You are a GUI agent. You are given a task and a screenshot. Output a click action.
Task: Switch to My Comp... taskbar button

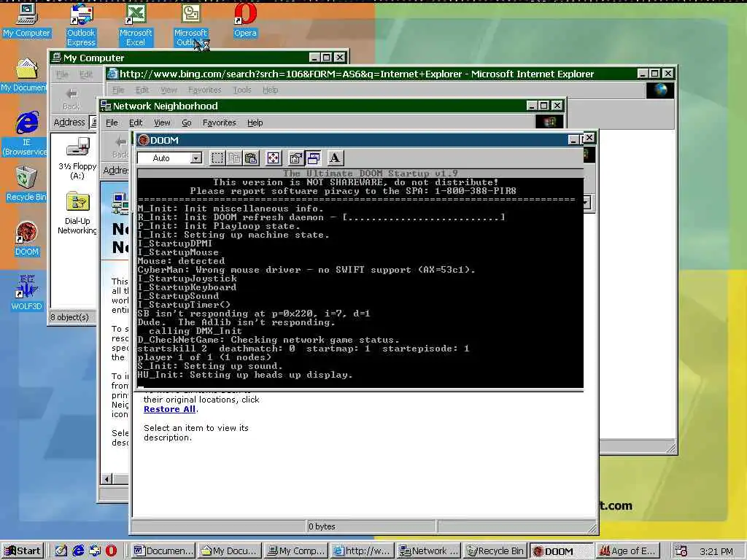point(295,551)
